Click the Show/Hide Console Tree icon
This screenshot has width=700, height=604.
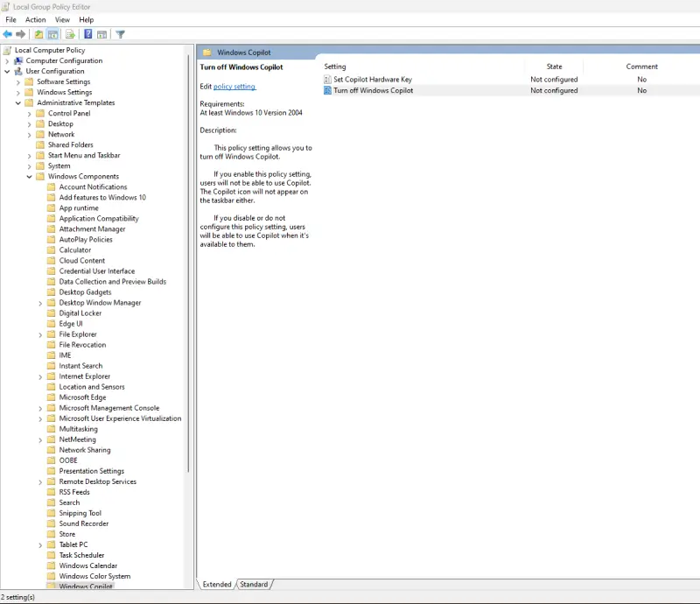[x=52, y=34]
